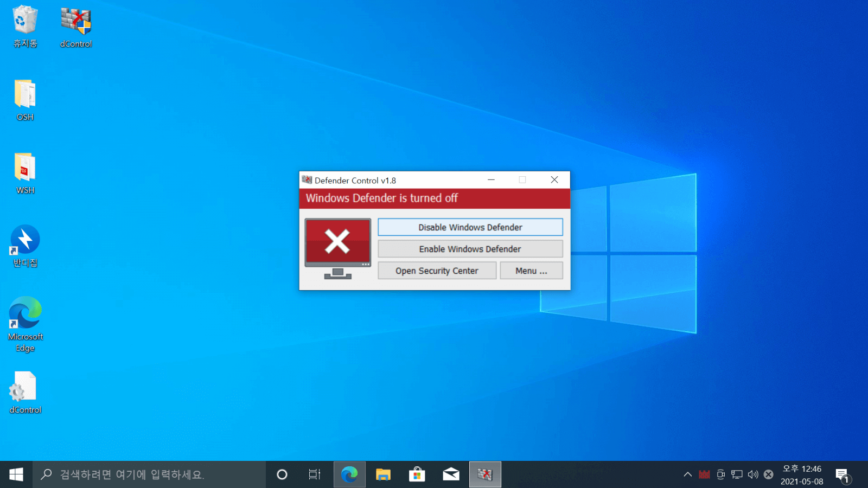Viewport: 868px width, 488px height.
Task: Open Task View on taskbar
Action: point(315,474)
